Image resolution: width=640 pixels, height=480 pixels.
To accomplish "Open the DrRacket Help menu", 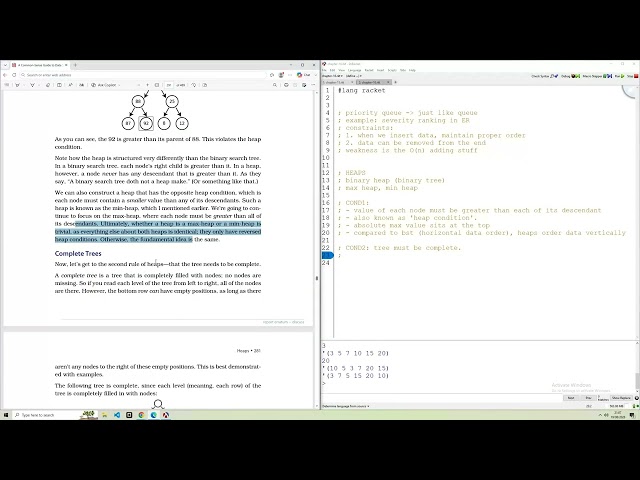I will click(x=412, y=70).
